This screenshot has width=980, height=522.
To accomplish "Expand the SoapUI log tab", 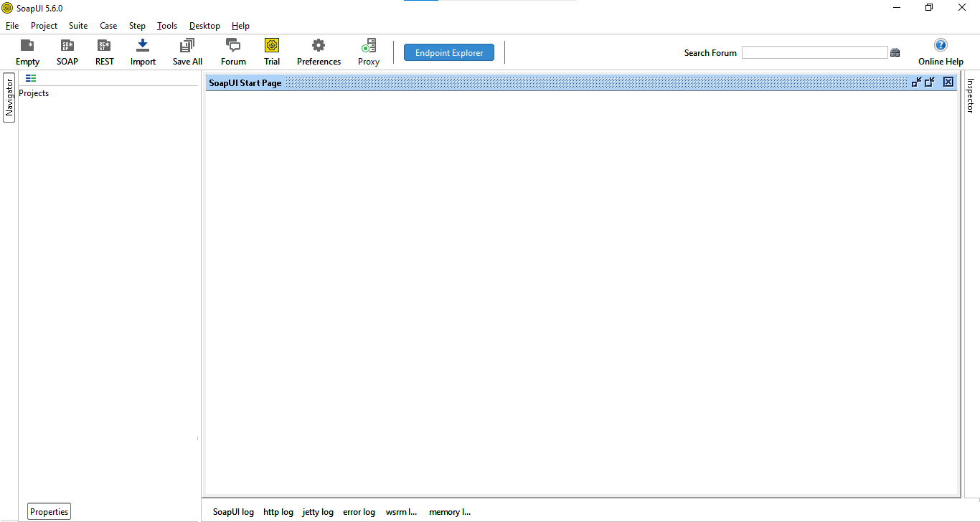I will 233,512.
